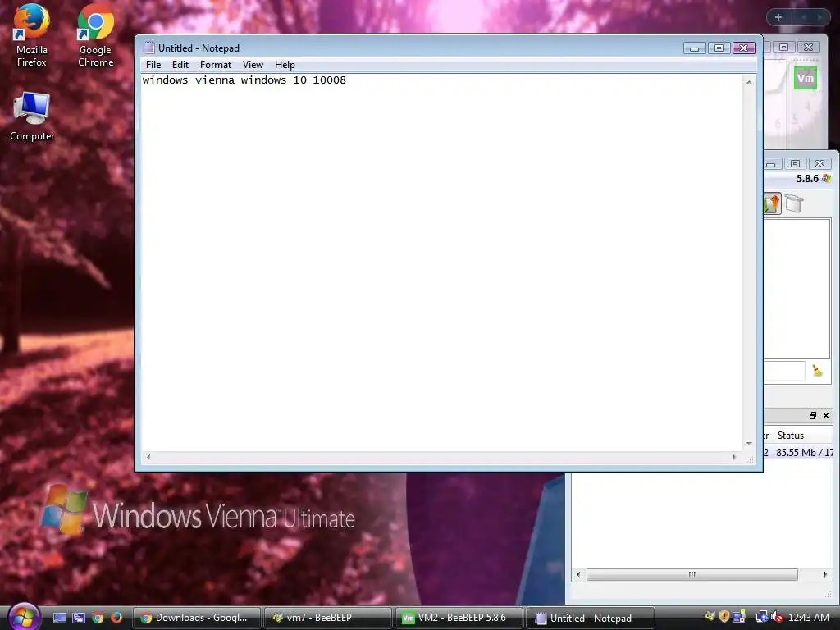Click the muted volume tray icon
The image size is (840, 630).
tap(778, 617)
